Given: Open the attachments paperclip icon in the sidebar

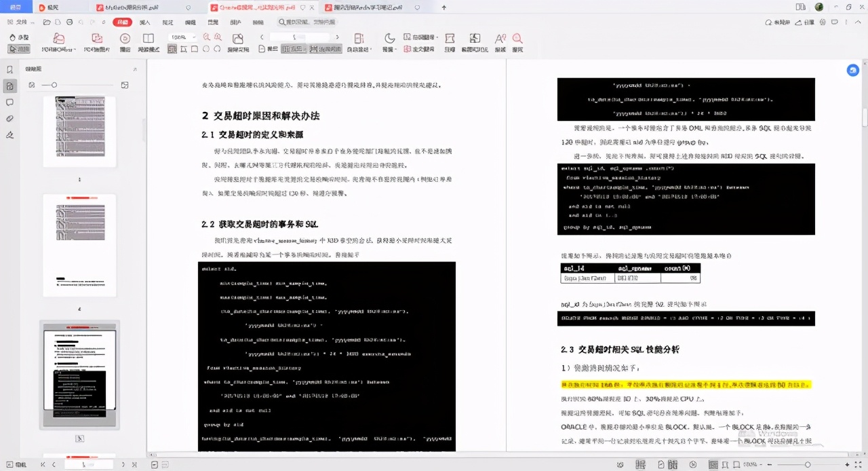Looking at the screenshot, I should pyautogui.click(x=9, y=117).
